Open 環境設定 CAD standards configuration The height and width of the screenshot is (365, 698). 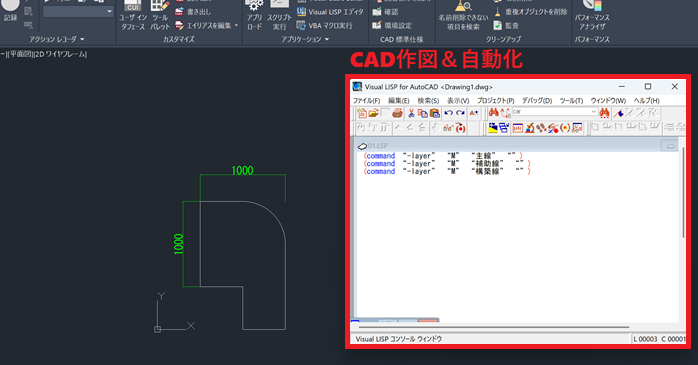392,25
